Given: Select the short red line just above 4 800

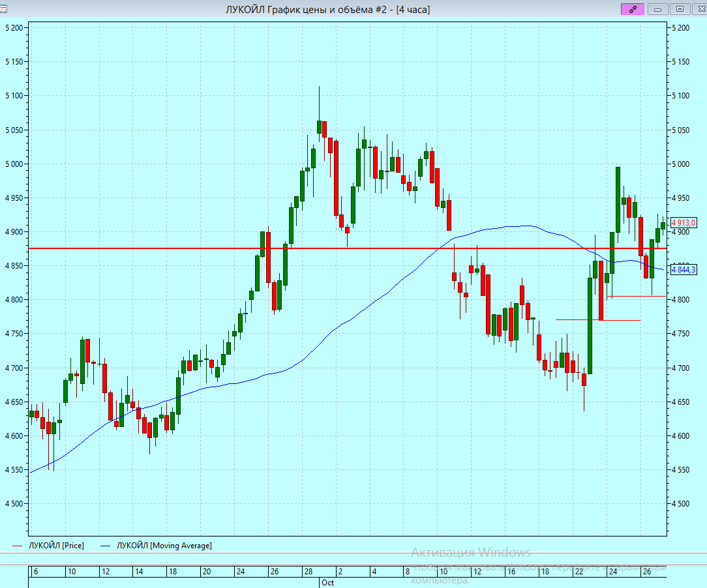Looking at the screenshot, I should tap(636, 296).
